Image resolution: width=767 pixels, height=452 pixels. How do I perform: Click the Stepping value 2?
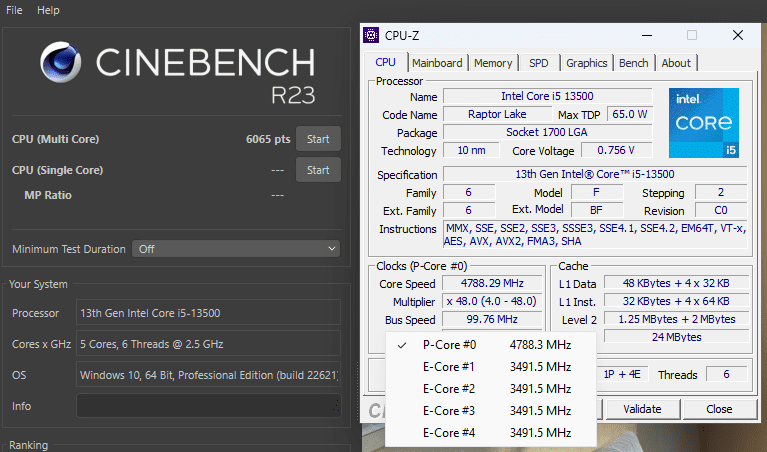tap(721, 192)
